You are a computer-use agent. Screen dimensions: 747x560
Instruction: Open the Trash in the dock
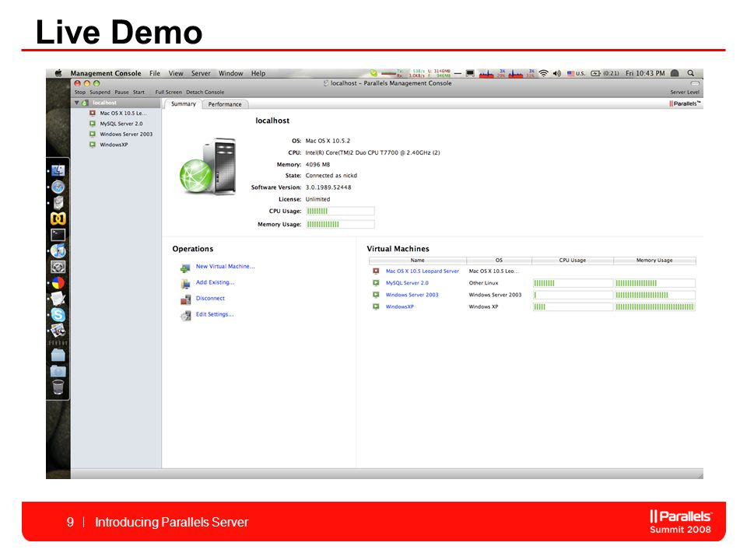(x=58, y=387)
